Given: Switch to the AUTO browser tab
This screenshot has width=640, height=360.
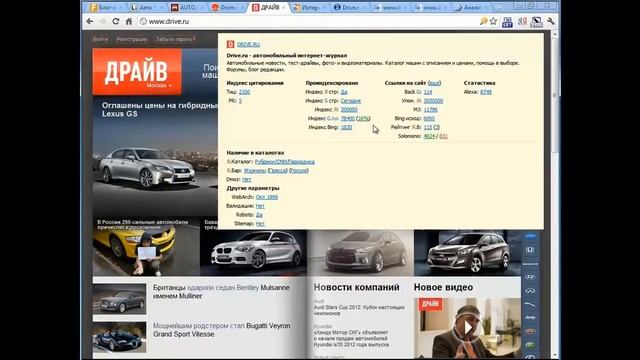Looking at the screenshot, I should point(187,7).
